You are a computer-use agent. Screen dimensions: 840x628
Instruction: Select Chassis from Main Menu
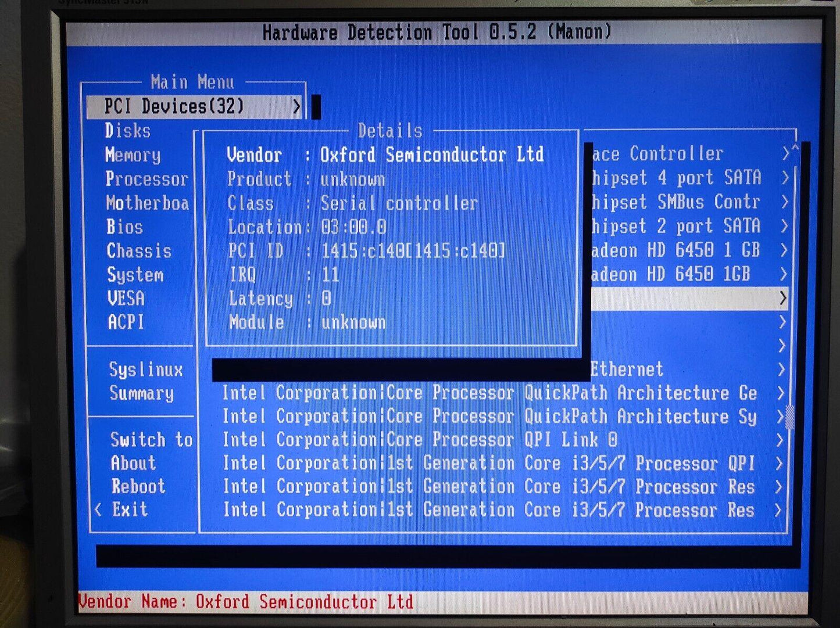(x=139, y=251)
